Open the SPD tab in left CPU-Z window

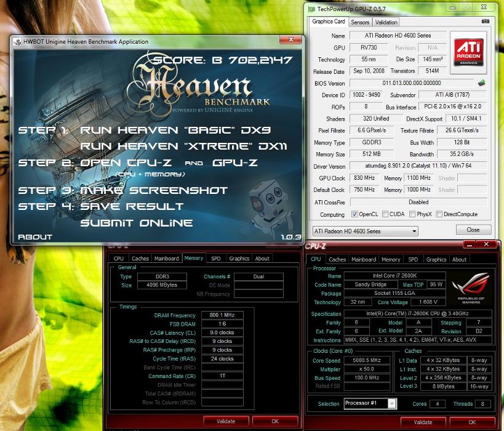[x=216, y=258]
